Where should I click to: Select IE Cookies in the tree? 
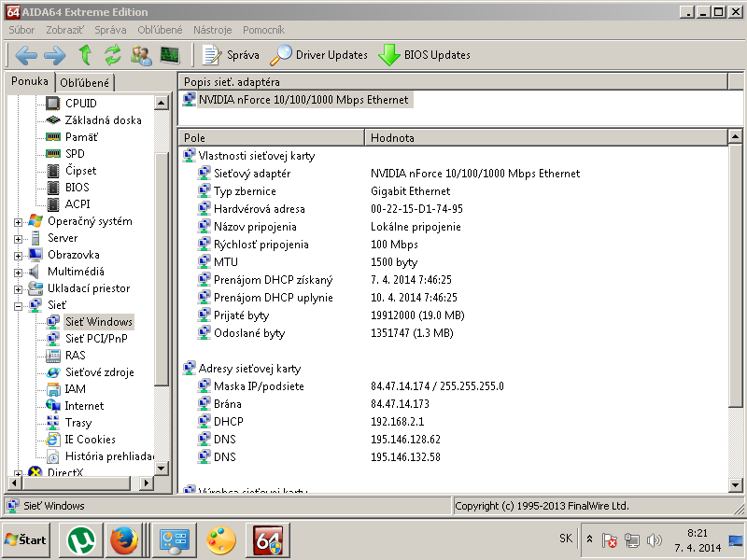click(90, 440)
